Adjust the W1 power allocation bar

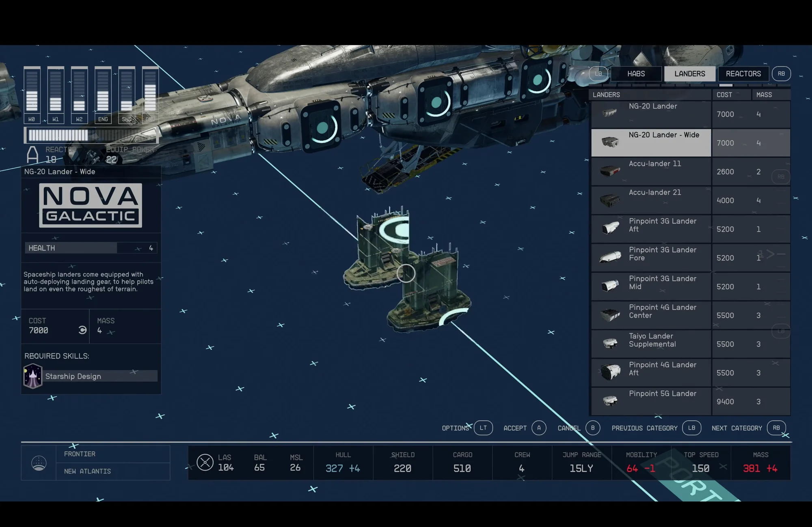(56, 95)
